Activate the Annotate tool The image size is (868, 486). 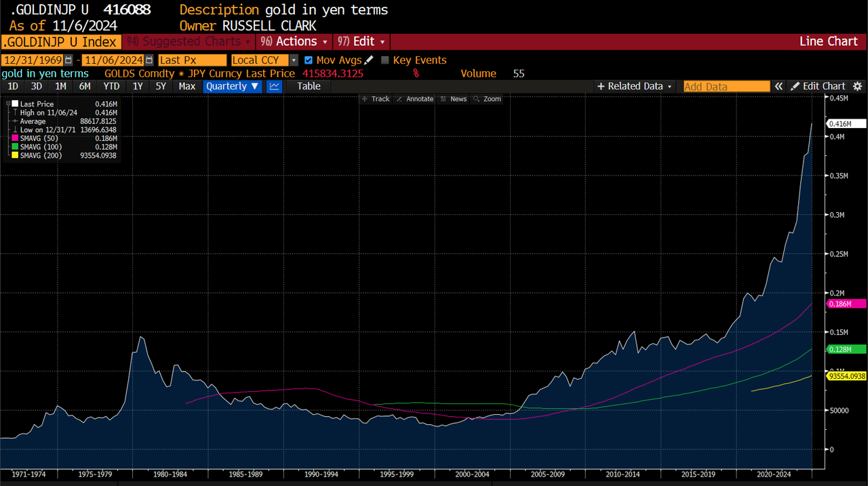414,99
